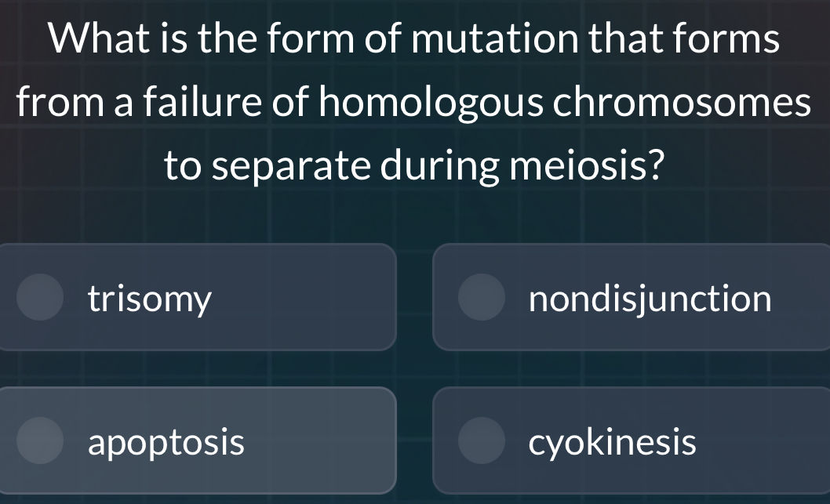Click the apoptosis text label
Viewport: 830px width, 504px height.
[x=165, y=441]
